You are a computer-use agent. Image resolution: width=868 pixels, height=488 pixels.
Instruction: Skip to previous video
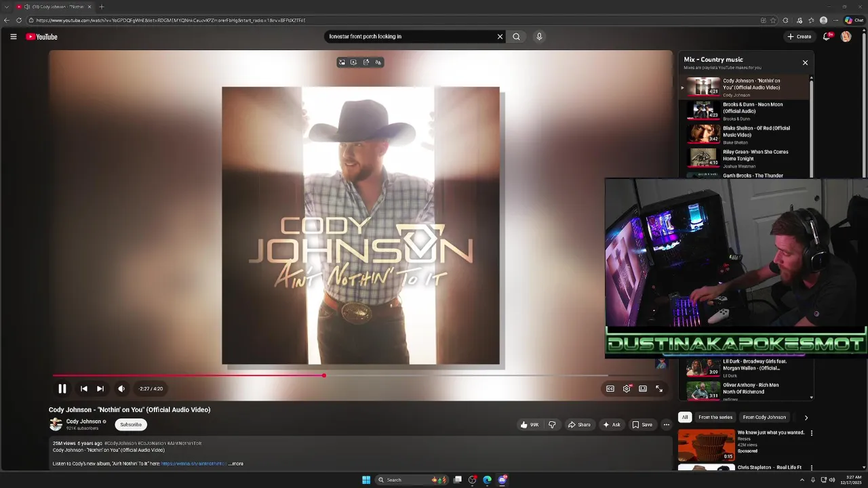pos(83,388)
